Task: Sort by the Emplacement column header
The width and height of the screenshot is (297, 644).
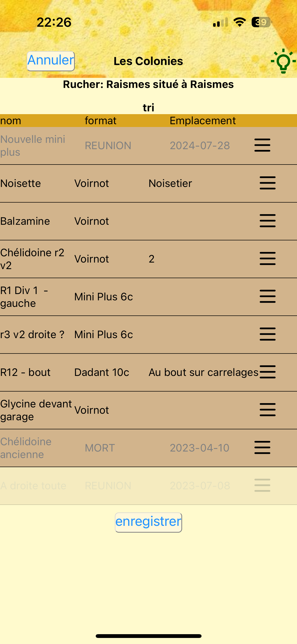Action: pyautogui.click(x=203, y=121)
